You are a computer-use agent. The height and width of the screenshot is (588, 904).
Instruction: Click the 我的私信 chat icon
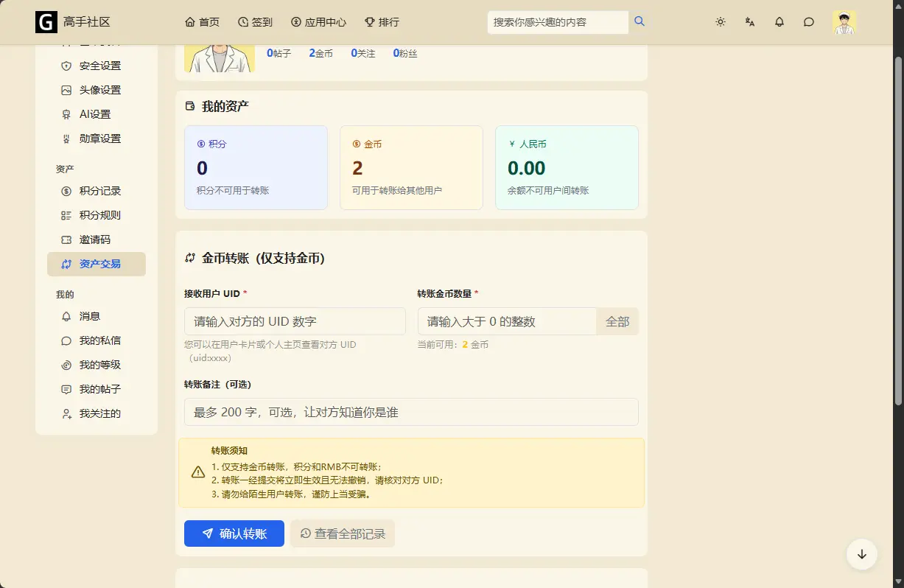(x=66, y=340)
